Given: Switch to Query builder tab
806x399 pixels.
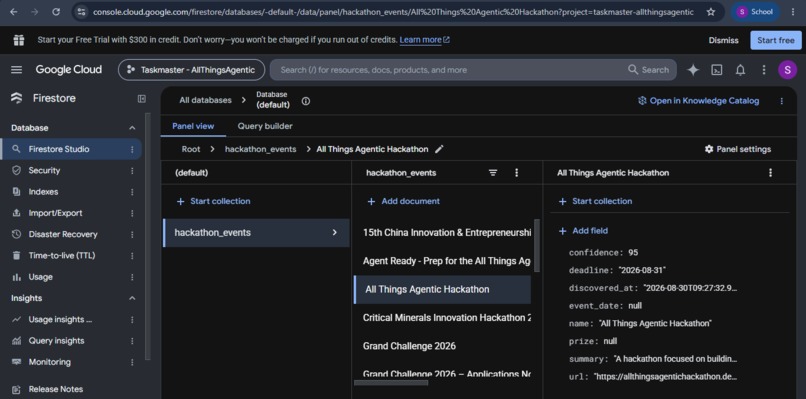Looking at the screenshot, I should (265, 126).
